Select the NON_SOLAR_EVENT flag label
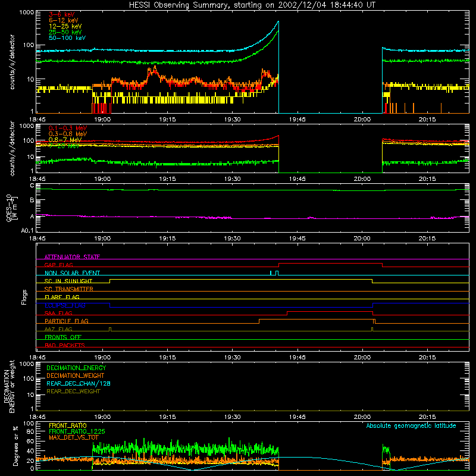 click(x=72, y=273)
